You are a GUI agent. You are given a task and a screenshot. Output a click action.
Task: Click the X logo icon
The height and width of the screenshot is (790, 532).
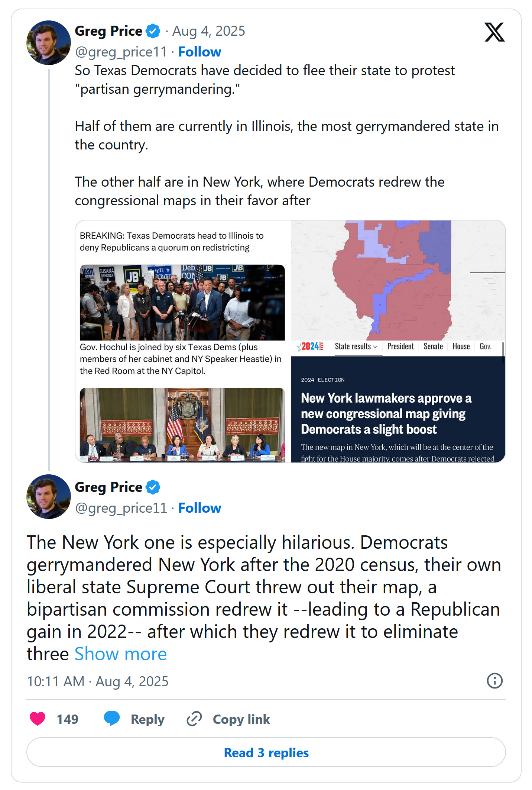click(494, 32)
